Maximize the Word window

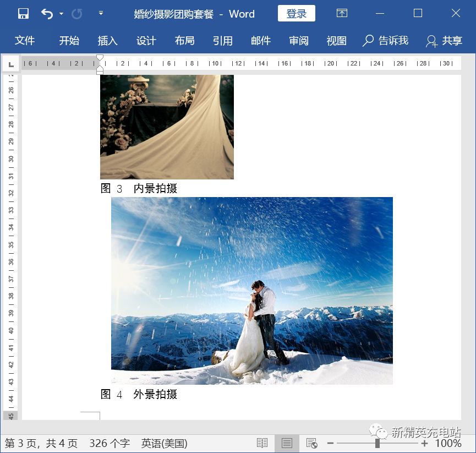tap(418, 13)
